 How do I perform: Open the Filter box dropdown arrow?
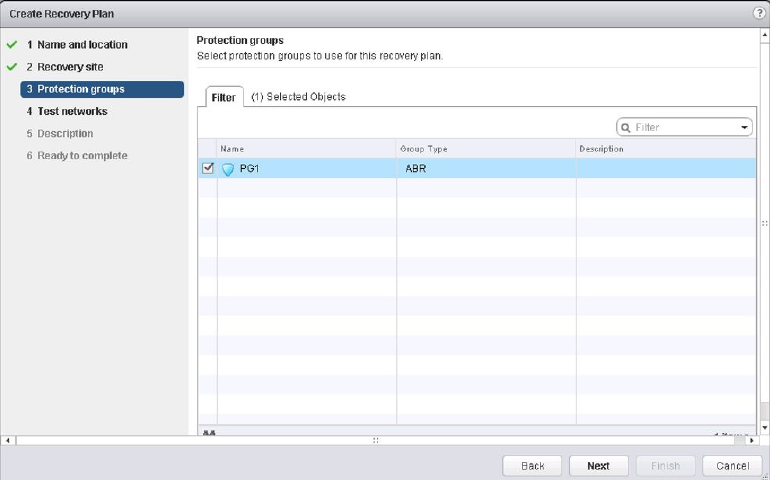point(745,128)
